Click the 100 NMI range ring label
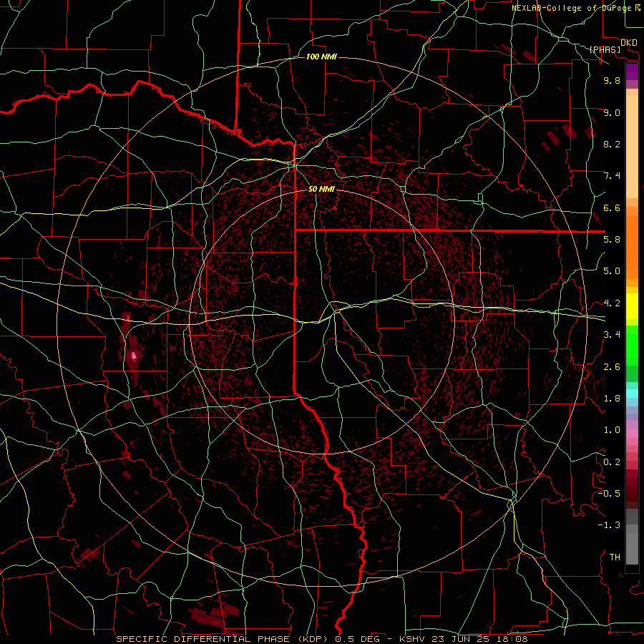The image size is (644, 644). [x=321, y=57]
